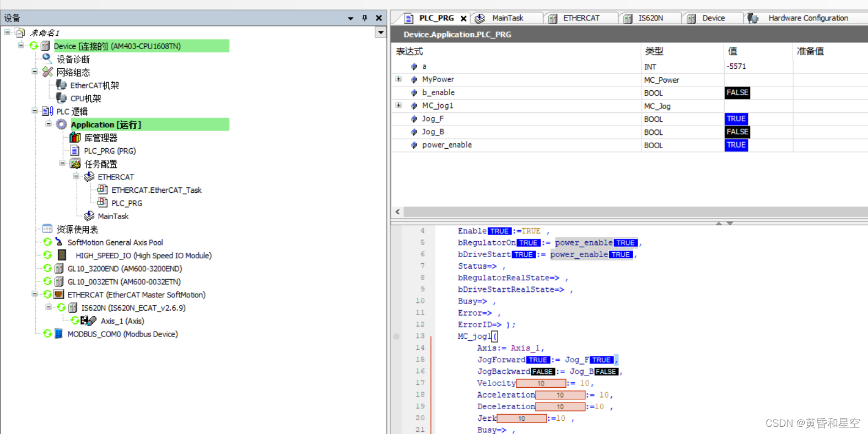The height and width of the screenshot is (434, 868).
Task: Collapse the ETHERCAT task node
Action: click(x=76, y=176)
